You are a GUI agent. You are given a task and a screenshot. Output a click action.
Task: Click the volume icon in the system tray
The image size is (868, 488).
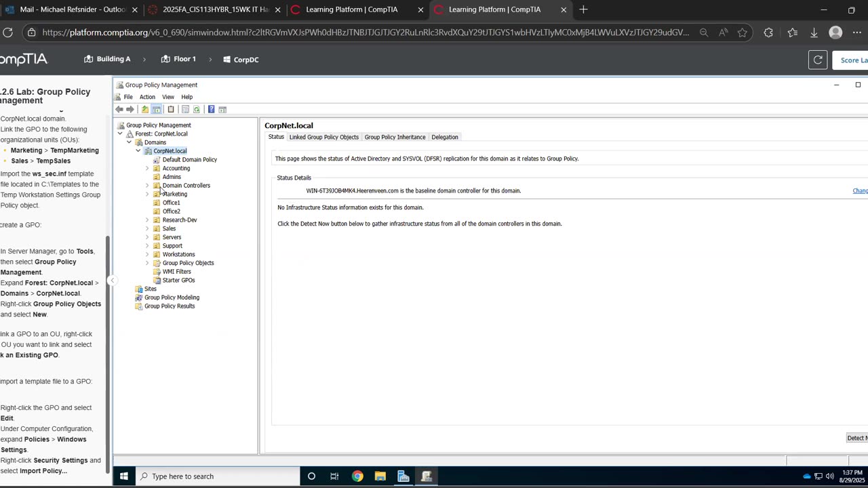(x=829, y=476)
